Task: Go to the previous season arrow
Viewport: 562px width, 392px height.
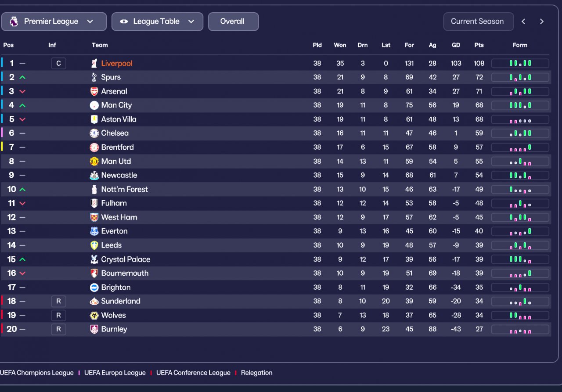Action: pos(523,22)
